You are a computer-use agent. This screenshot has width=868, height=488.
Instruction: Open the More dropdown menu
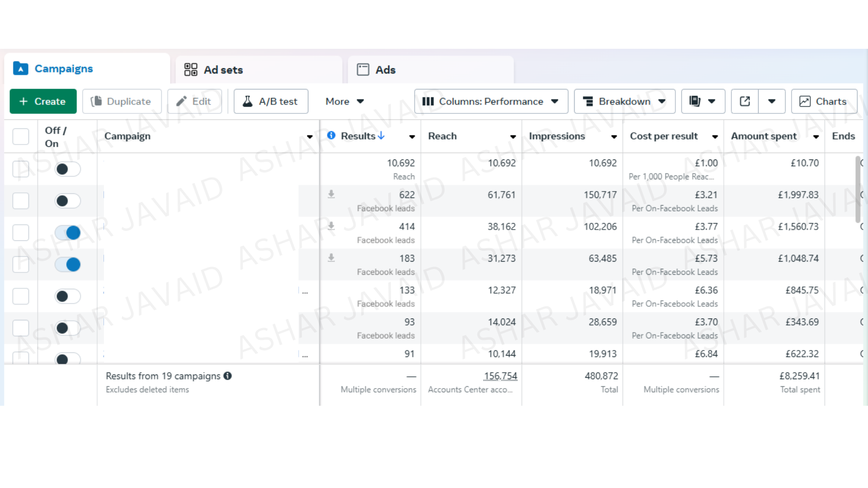pos(344,101)
